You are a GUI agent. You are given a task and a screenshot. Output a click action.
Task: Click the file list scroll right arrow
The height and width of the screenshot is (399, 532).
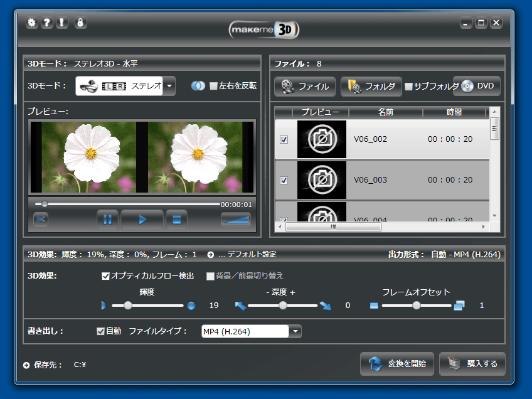coord(484,226)
